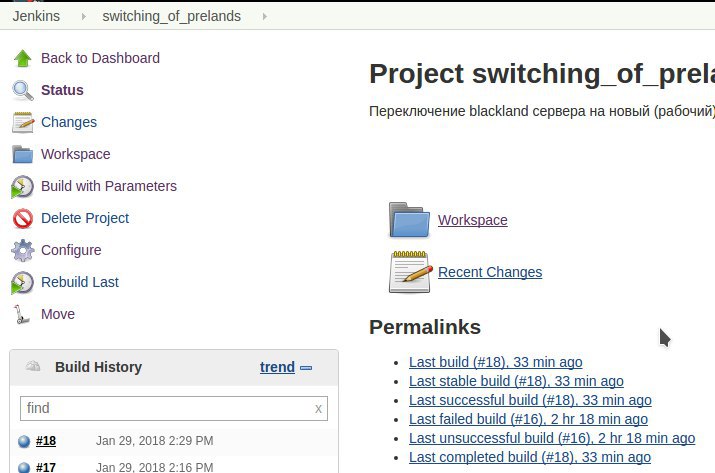Viewport: 715px width, 473px height.
Task: Click the large Recent Changes notepad icon
Action: [x=410, y=272]
